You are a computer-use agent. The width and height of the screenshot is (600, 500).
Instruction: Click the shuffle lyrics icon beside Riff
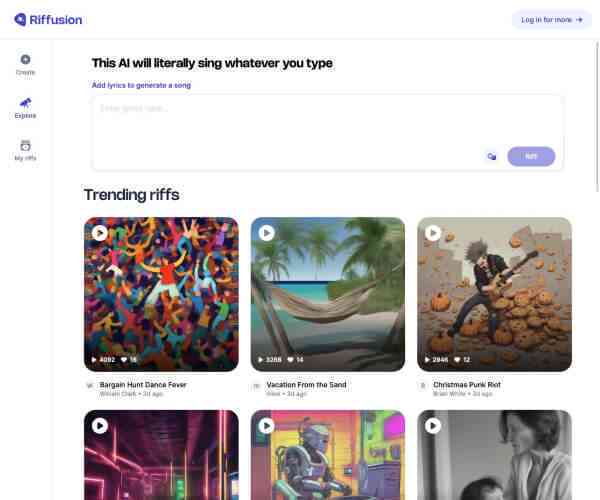(x=492, y=156)
